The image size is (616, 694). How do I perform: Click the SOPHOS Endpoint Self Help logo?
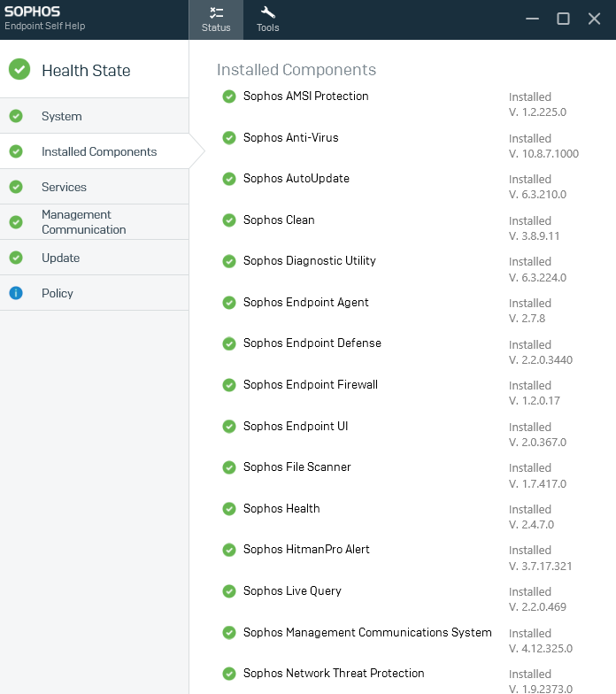point(44,18)
